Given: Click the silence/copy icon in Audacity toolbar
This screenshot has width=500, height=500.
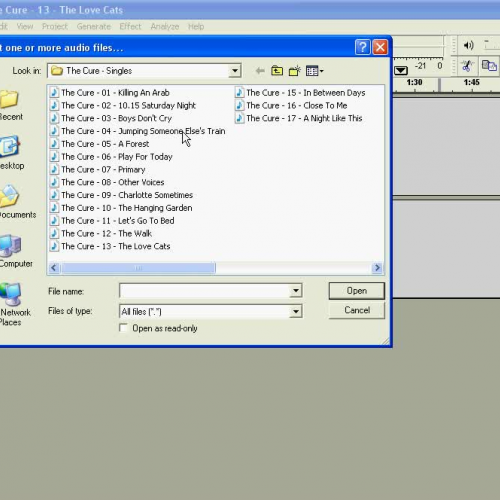Looking at the screenshot, I should pos(489,65).
